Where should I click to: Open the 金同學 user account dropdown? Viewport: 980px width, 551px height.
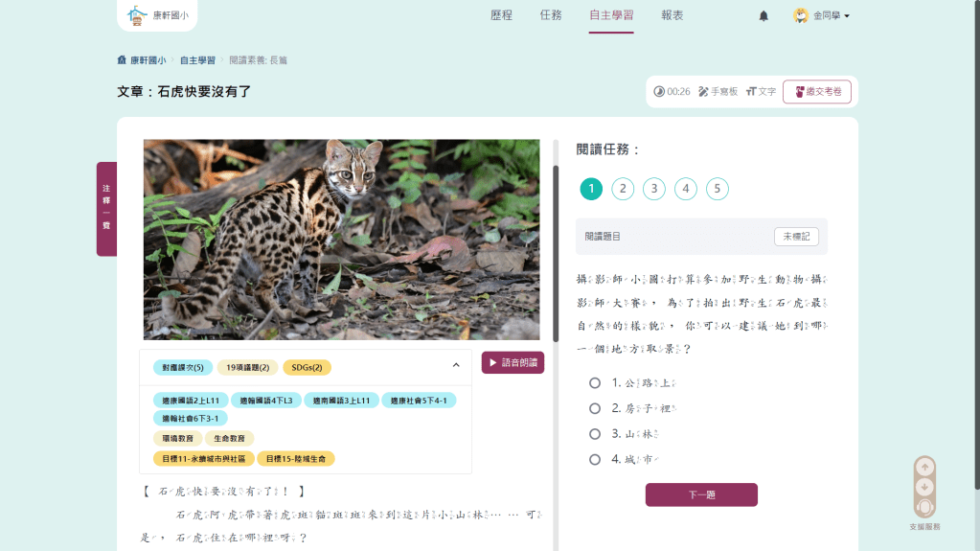pos(821,16)
